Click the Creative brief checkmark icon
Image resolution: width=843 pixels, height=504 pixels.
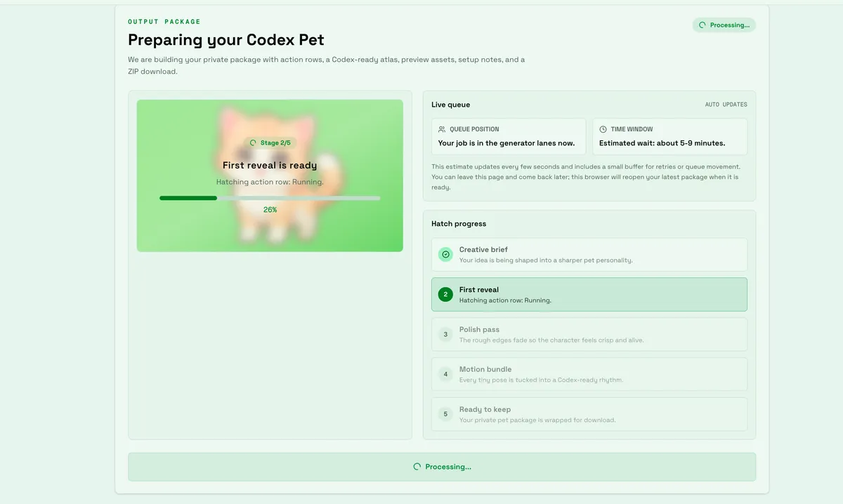coord(445,254)
